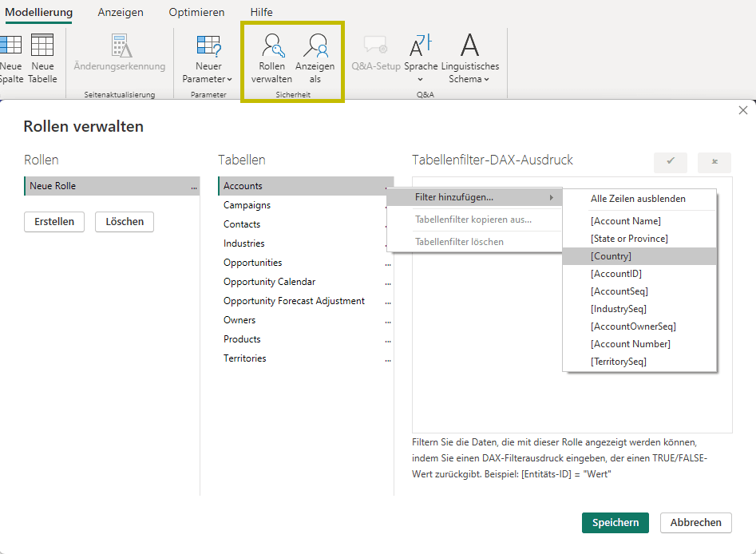
Task: Click the Rollen verwalten icon
Action: tap(271, 57)
